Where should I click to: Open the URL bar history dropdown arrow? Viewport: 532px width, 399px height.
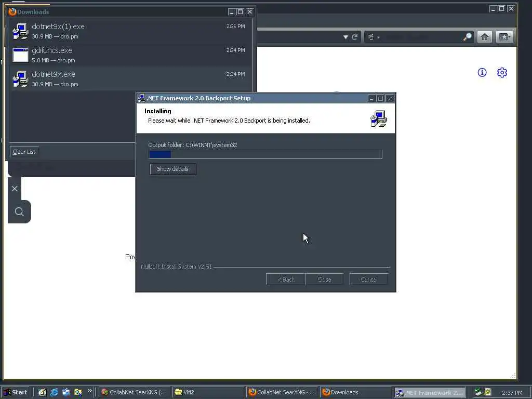coord(345,37)
